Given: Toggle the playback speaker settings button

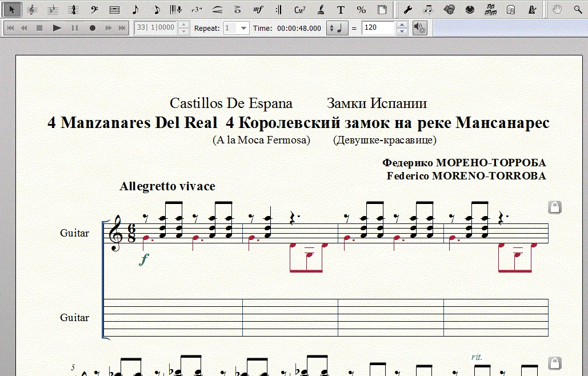Looking at the screenshot, I should (419, 28).
